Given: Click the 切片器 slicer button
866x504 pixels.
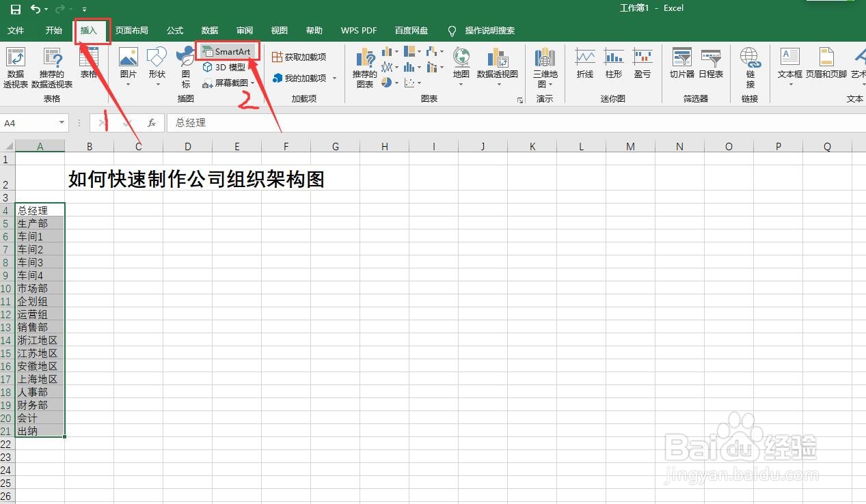Looking at the screenshot, I should pyautogui.click(x=682, y=63).
